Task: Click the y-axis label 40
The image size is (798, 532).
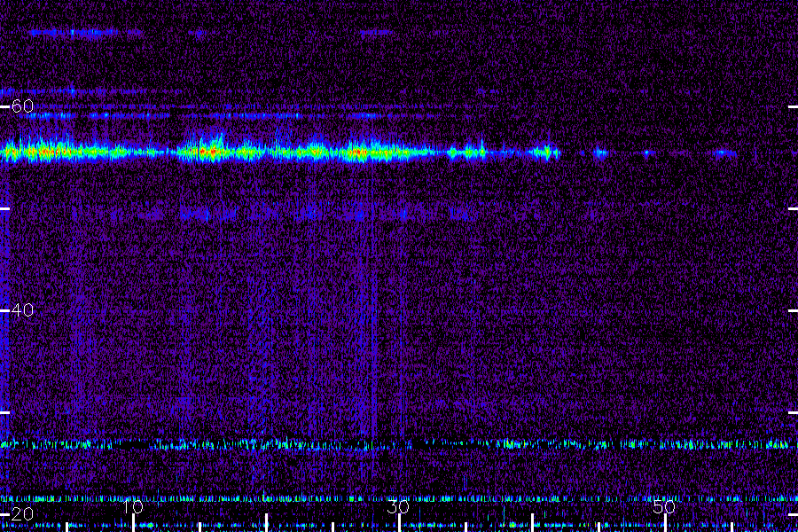Action: pyautogui.click(x=22, y=310)
